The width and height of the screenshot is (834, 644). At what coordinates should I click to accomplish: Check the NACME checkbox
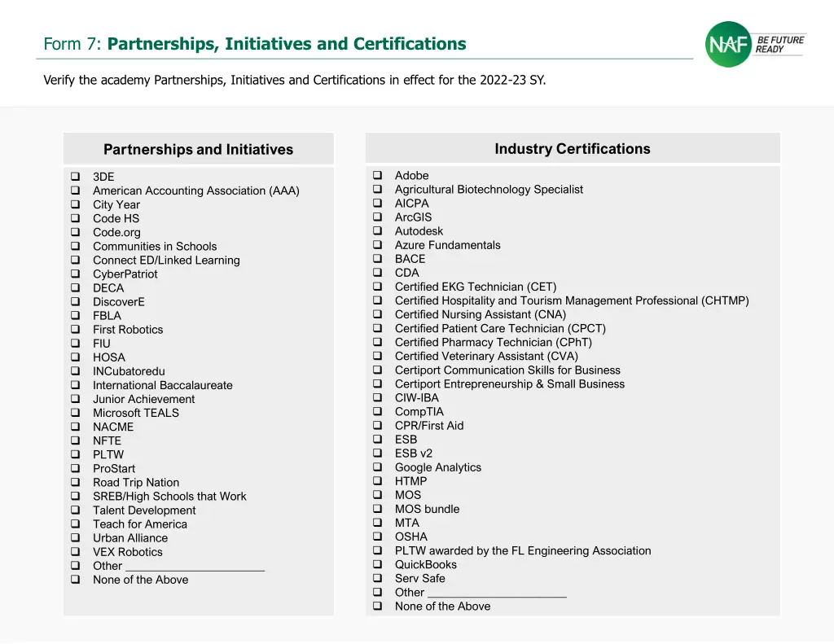[76, 426]
